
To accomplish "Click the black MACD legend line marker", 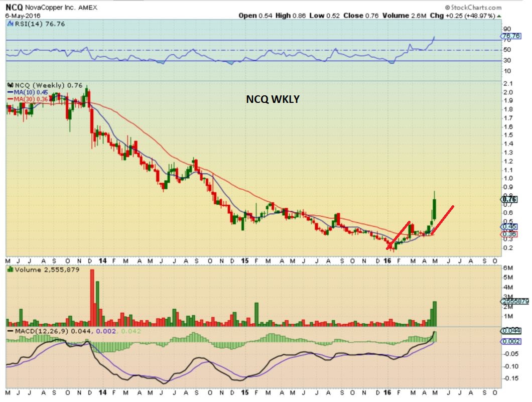I will 10,331.
